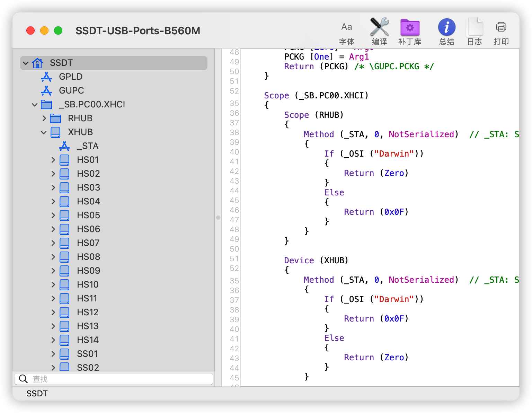
Task: Collapse the SSDT root node
Action: [x=26, y=63]
